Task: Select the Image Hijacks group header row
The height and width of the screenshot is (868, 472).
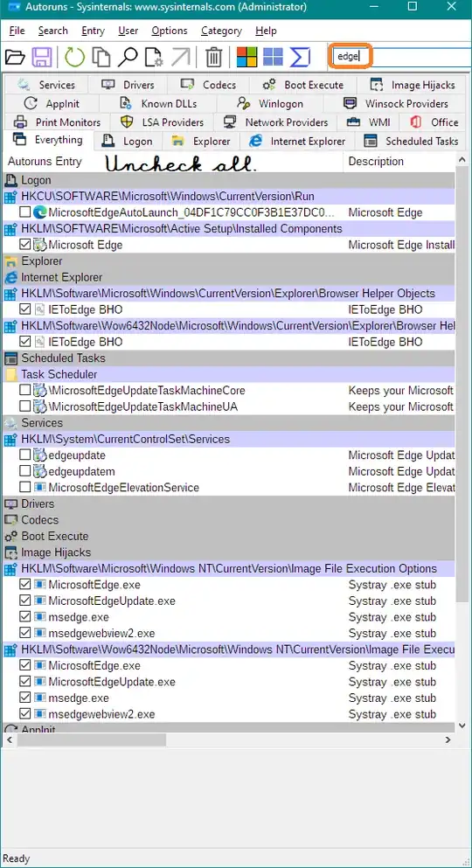Action: point(229,552)
